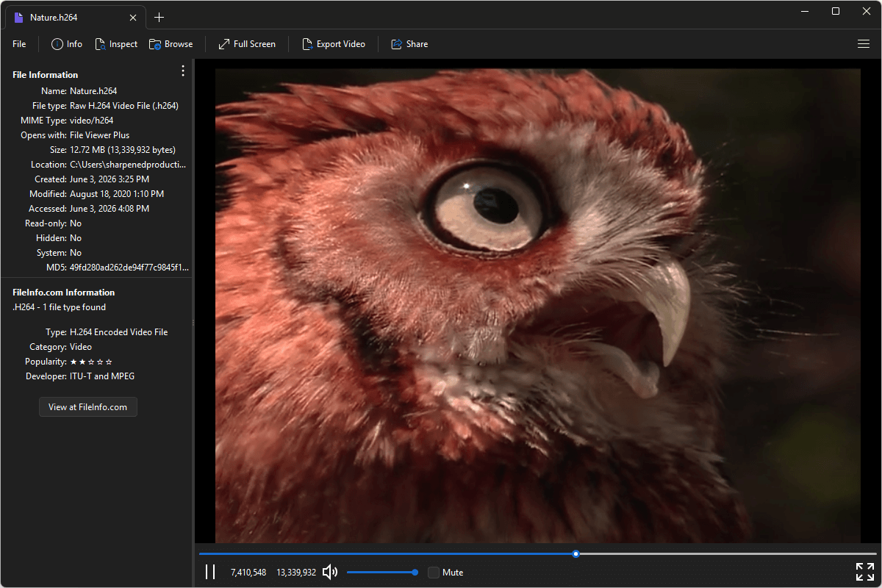This screenshot has height=588, width=882.
Task: Click the speaker volume icon
Action: 330,572
